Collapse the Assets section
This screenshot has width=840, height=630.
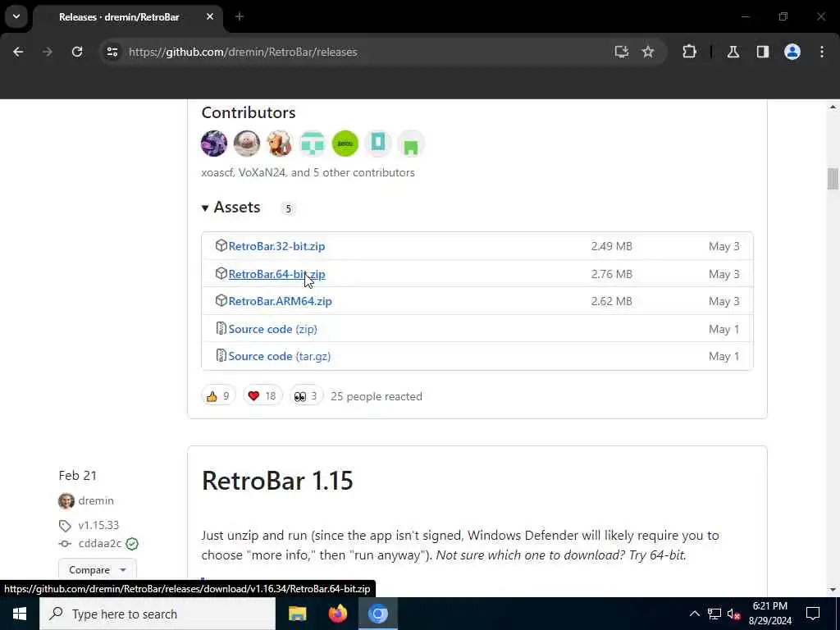231,208
